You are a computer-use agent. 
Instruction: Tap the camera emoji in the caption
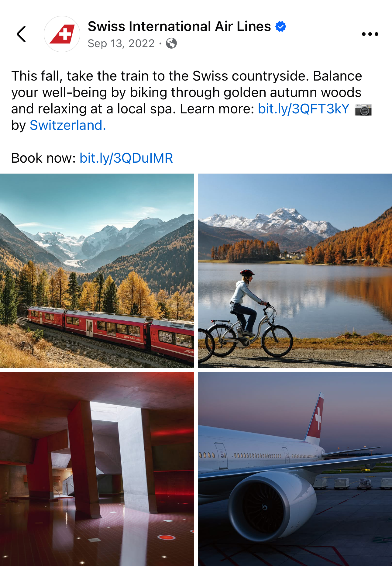tap(363, 110)
